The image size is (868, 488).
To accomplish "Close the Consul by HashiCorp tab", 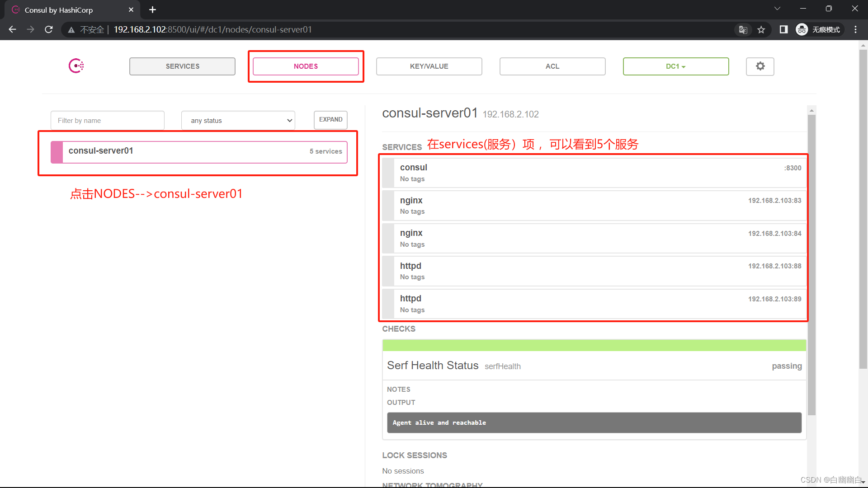I will pos(131,9).
